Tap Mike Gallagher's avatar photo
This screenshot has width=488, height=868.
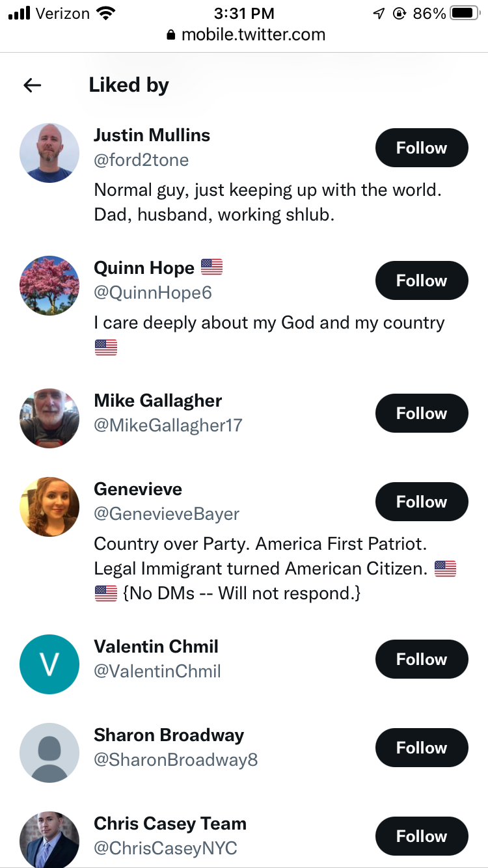click(x=49, y=418)
